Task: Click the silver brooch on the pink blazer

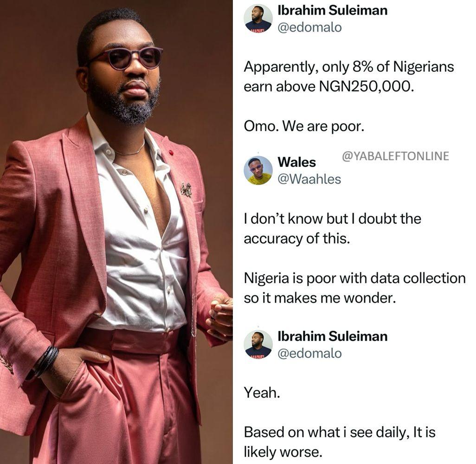Action: coord(186,189)
